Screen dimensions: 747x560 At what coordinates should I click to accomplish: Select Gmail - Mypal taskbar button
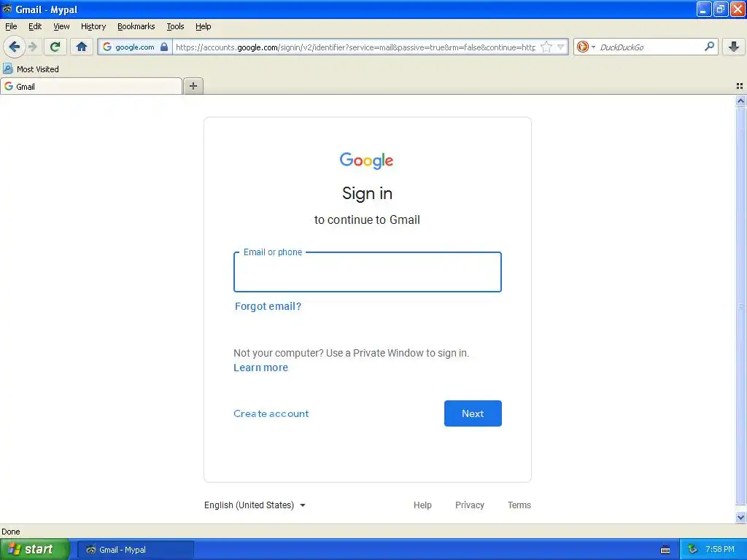pyautogui.click(x=135, y=550)
